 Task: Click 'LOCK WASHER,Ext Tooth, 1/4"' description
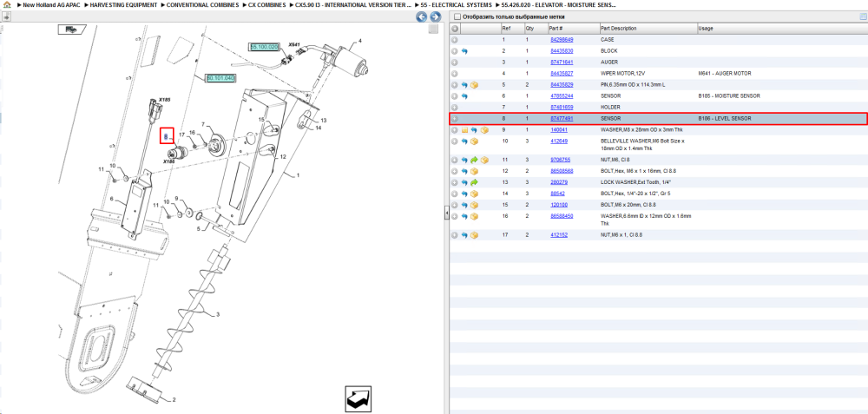(635, 182)
